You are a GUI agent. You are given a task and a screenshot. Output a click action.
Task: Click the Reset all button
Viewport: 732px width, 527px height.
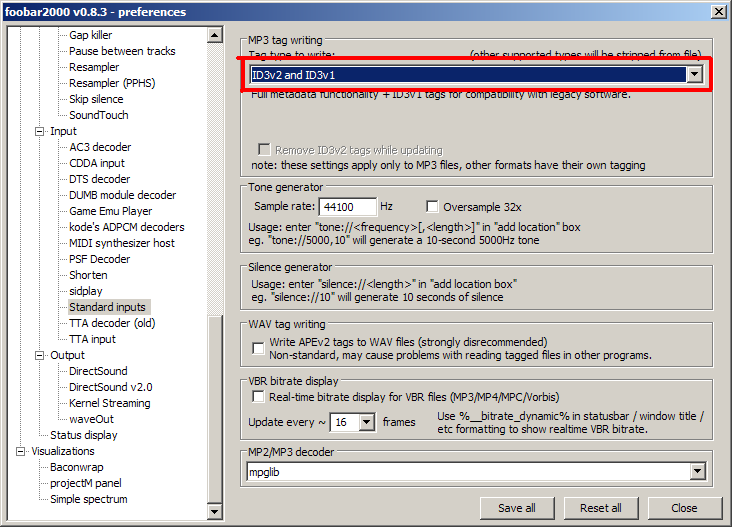(x=601, y=508)
